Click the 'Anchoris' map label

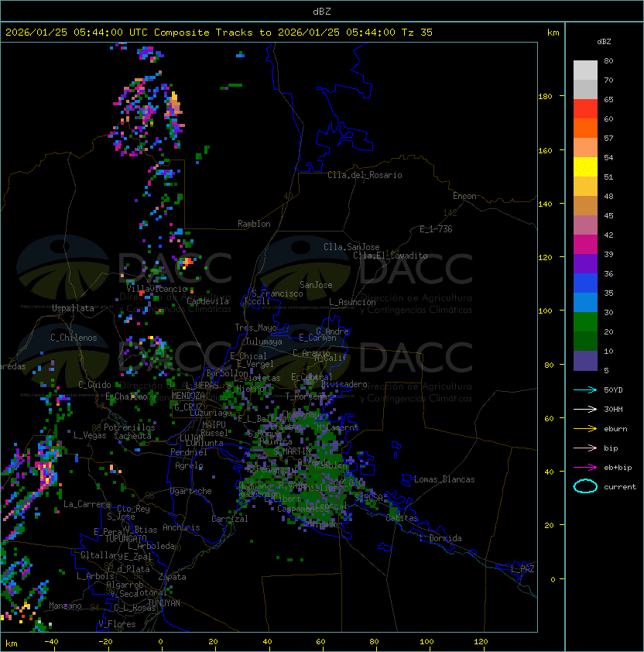click(x=181, y=527)
